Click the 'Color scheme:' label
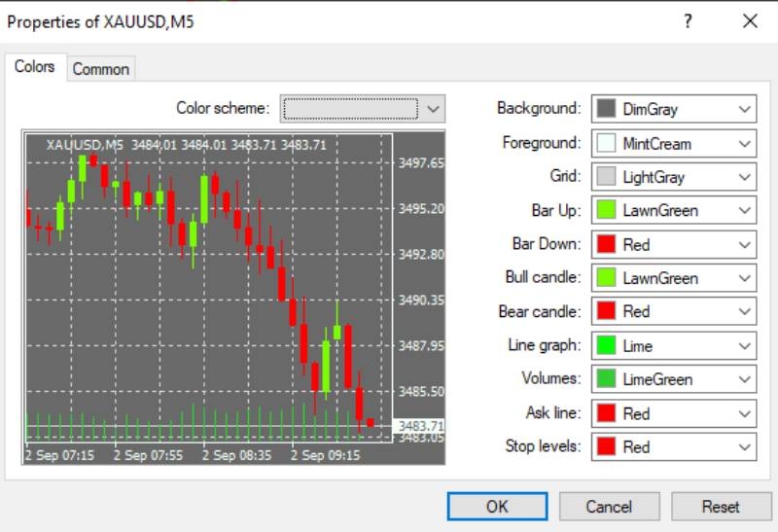778x532 pixels. (223, 108)
